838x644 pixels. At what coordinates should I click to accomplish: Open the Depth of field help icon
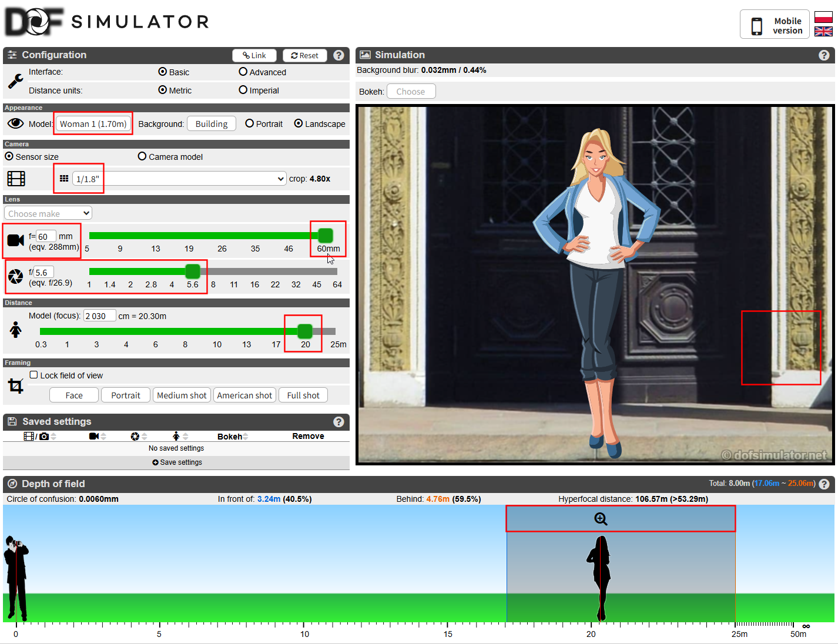click(824, 484)
